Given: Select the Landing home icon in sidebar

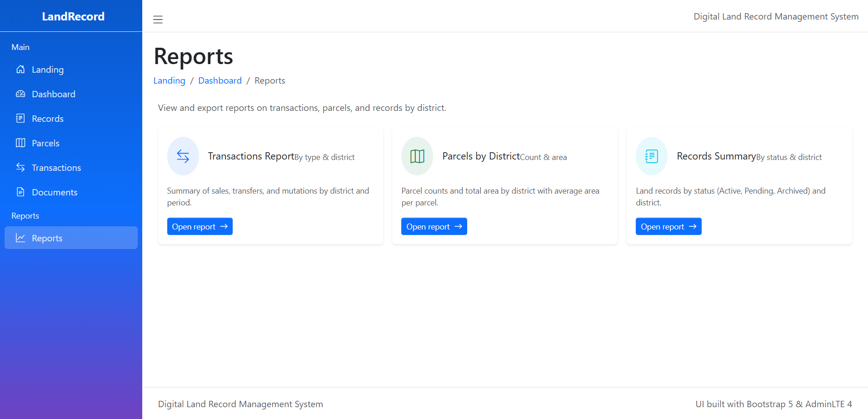Looking at the screenshot, I should pos(21,69).
